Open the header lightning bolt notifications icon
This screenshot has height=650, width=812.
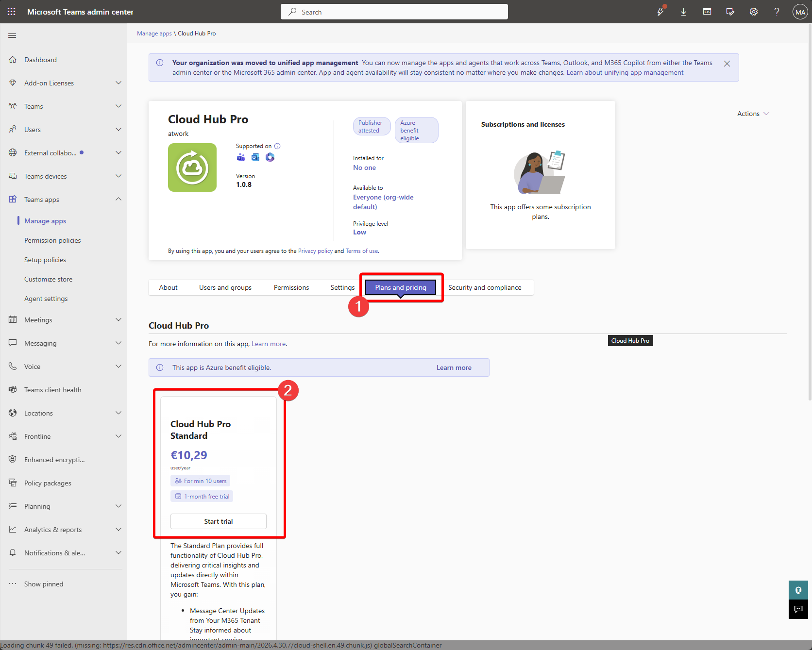[660, 12]
